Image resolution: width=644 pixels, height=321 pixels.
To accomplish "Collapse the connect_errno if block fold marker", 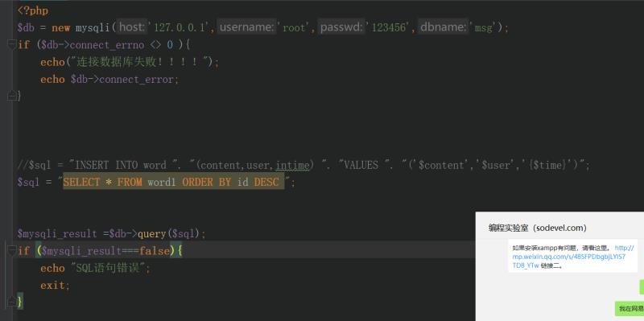I will 11,44.
